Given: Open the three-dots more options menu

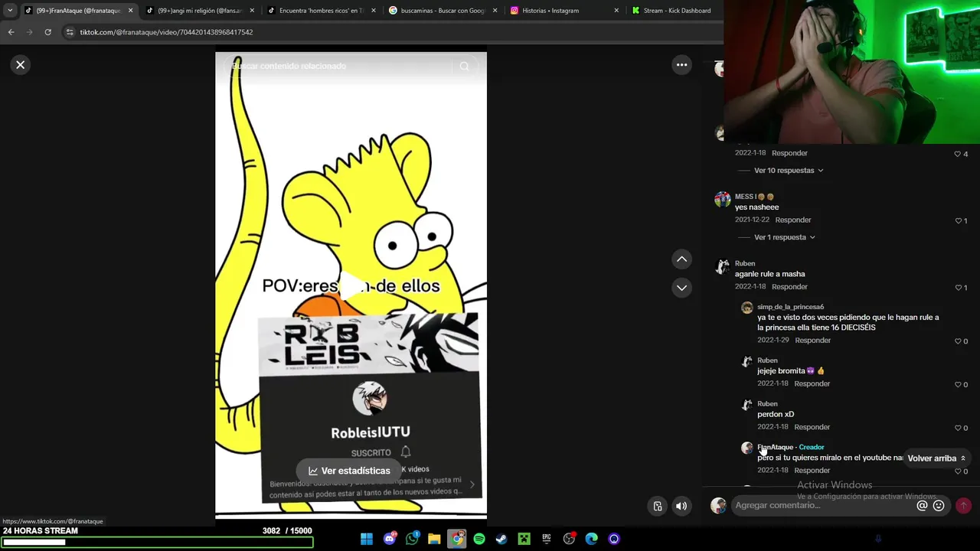Looking at the screenshot, I should tap(681, 65).
